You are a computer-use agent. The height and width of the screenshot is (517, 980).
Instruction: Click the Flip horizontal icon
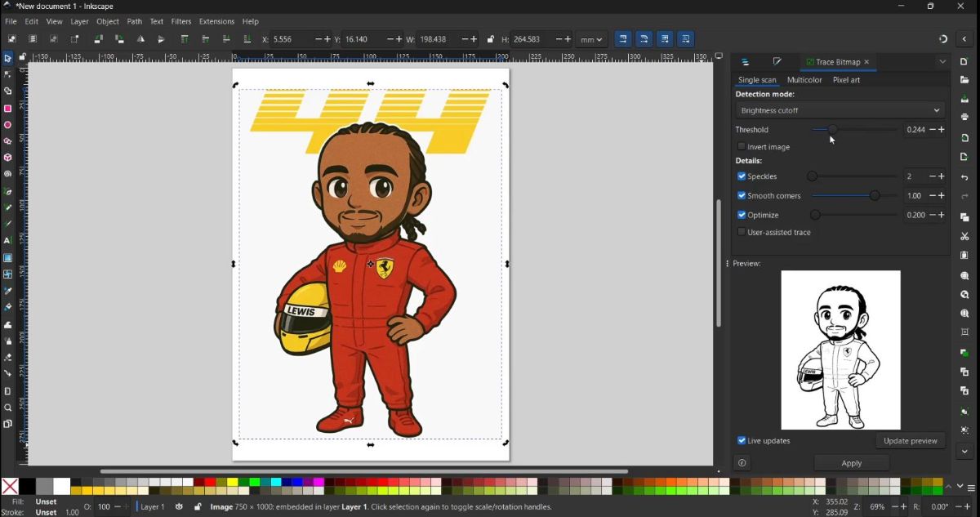pos(140,38)
